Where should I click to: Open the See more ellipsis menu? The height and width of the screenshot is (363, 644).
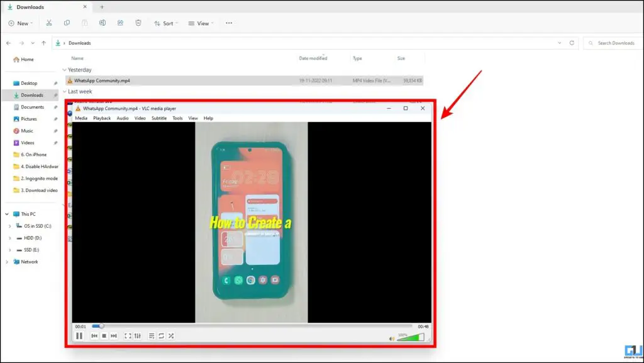[229, 23]
